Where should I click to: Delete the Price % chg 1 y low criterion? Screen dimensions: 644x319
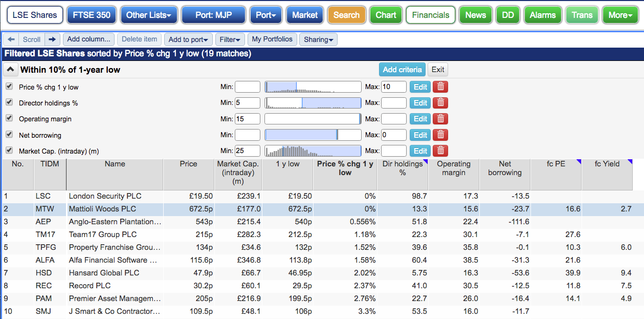440,87
